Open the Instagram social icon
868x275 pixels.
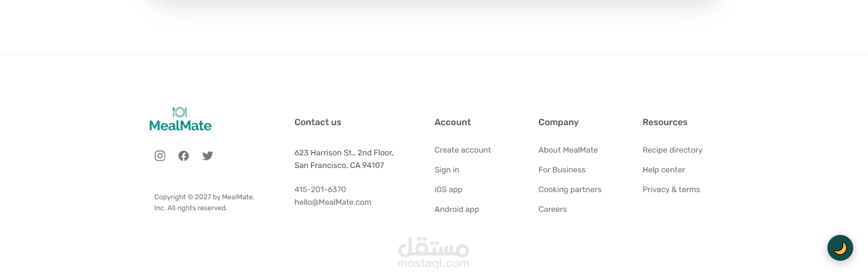(160, 156)
